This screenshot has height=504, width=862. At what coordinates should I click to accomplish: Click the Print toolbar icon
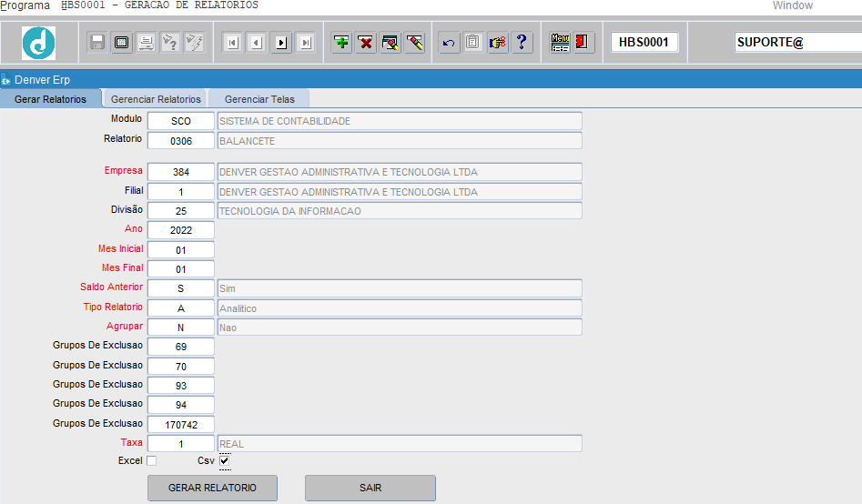click(x=146, y=43)
